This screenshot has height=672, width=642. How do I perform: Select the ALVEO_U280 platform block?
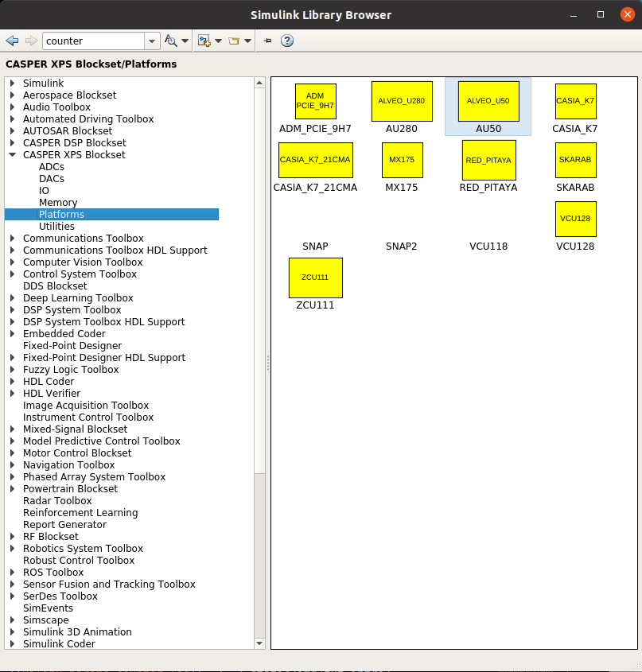pyautogui.click(x=402, y=101)
